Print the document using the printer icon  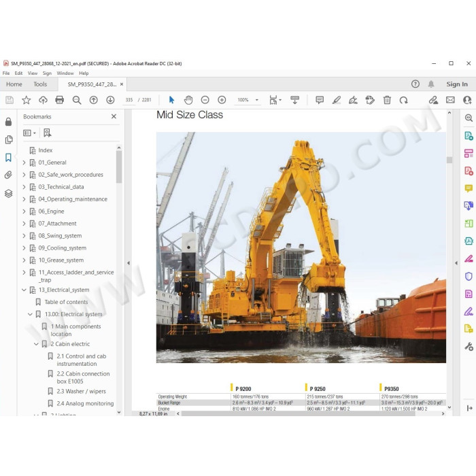coord(60,100)
